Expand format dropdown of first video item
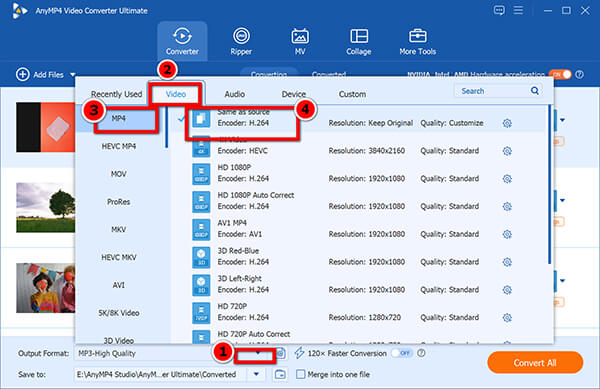Image resolution: width=600 pixels, height=389 pixels. [562, 120]
